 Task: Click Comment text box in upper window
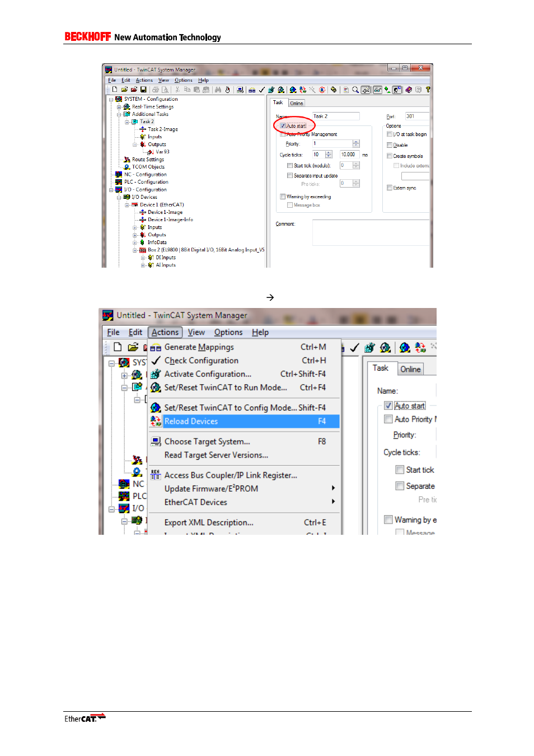[371, 232]
